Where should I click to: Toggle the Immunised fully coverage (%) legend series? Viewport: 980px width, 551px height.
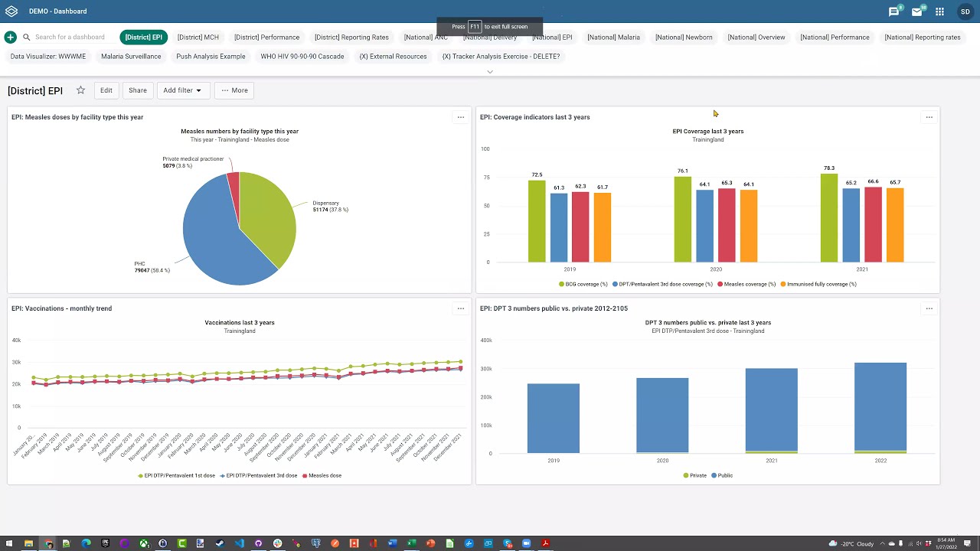click(x=818, y=284)
